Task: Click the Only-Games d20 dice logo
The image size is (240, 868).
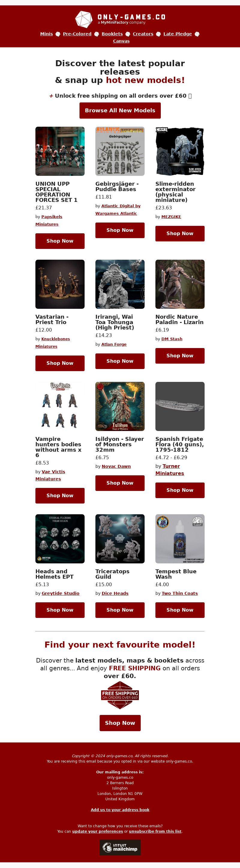Action: [x=84, y=19]
